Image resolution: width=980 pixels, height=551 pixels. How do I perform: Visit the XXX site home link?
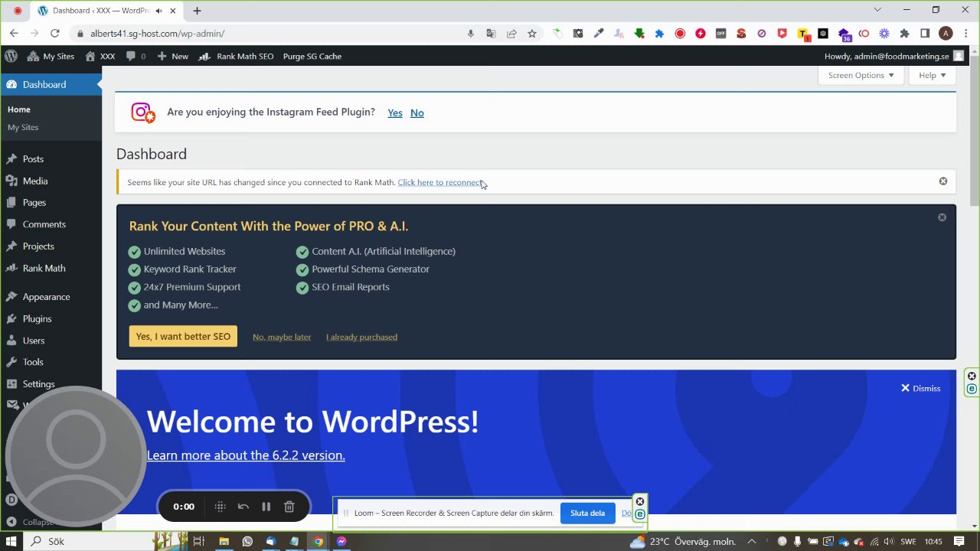point(100,56)
